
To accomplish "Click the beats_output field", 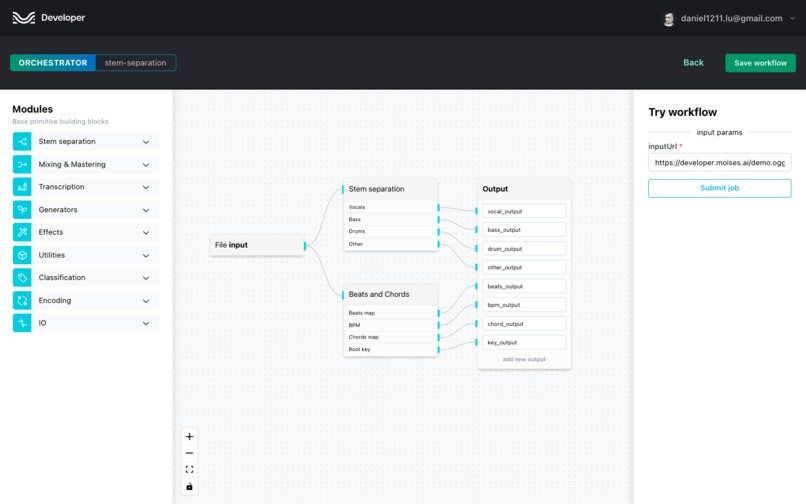I will click(524, 286).
